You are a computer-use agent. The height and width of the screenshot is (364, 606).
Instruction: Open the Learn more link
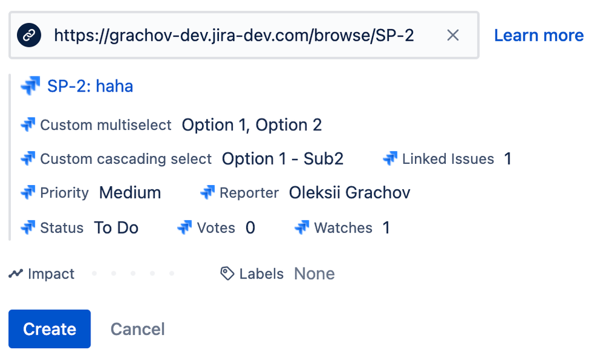pyautogui.click(x=539, y=35)
